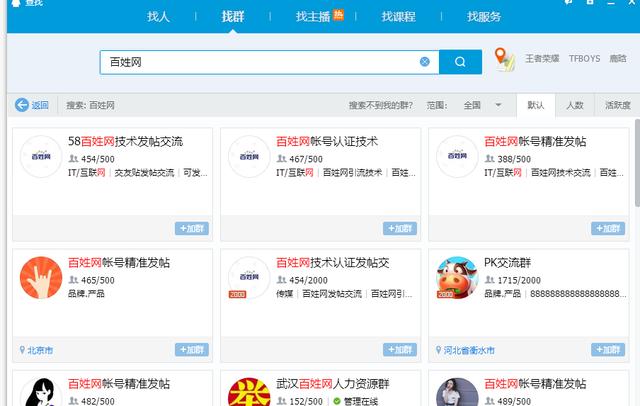Click the hot badge beside 找主播
Image resolution: width=640 pixels, height=406 pixels.
338,15
